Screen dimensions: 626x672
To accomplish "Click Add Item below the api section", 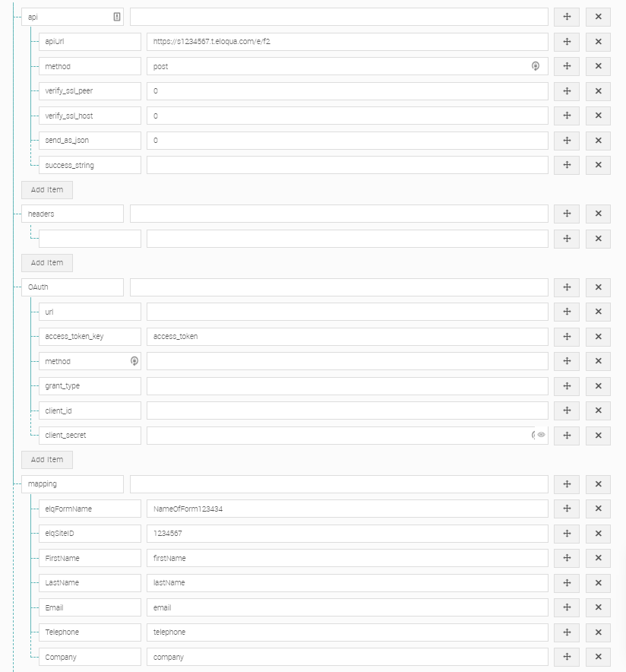I will pyautogui.click(x=47, y=189).
